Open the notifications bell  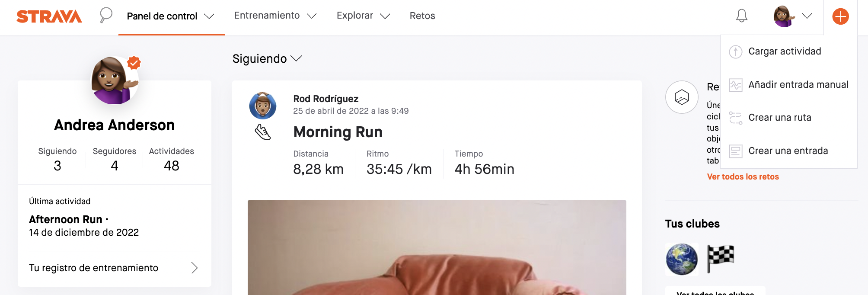coord(742,16)
